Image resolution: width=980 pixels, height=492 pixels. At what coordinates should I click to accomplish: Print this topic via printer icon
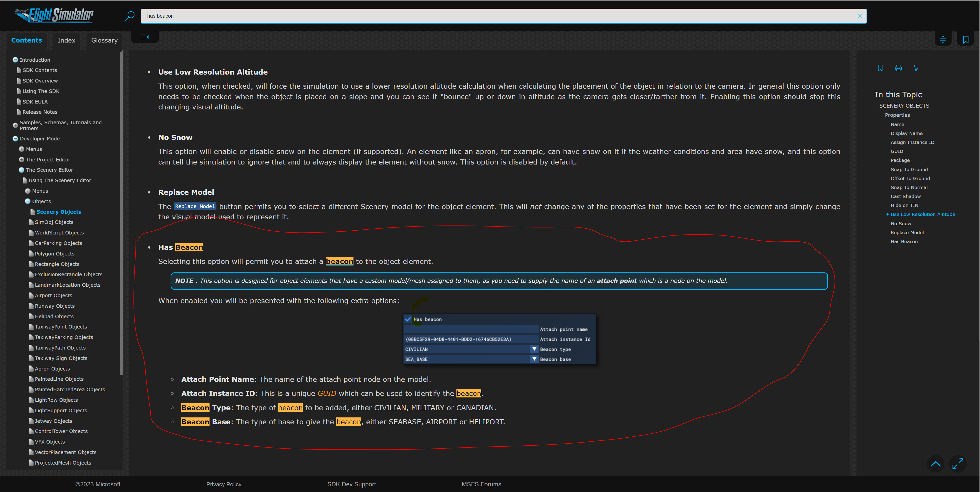pos(898,68)
